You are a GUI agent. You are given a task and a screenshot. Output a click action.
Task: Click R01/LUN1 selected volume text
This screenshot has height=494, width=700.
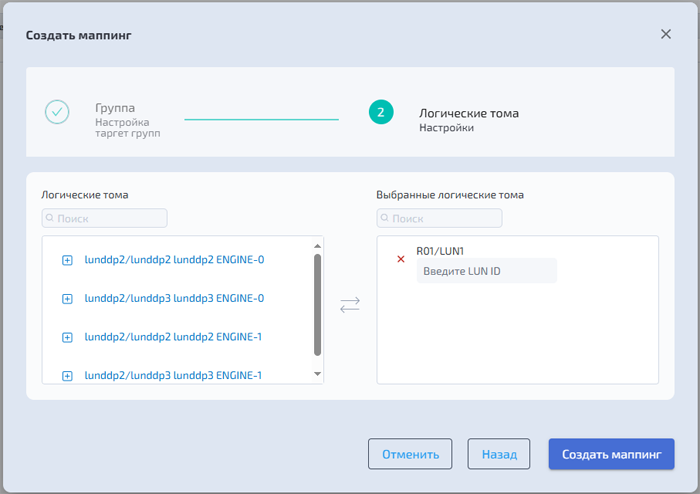coord(440,251)
